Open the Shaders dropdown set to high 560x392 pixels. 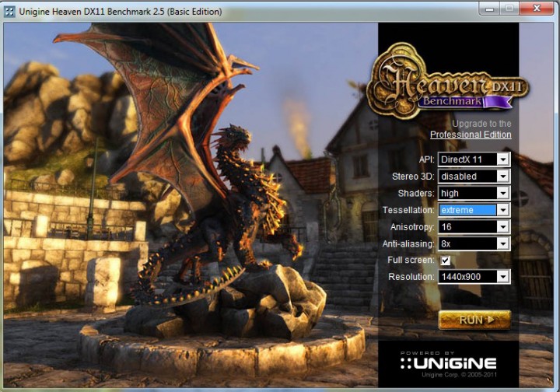pos(474,193)
